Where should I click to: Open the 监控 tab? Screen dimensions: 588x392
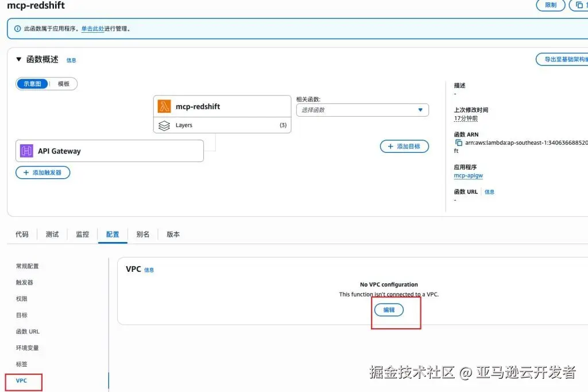click(83, 235)
